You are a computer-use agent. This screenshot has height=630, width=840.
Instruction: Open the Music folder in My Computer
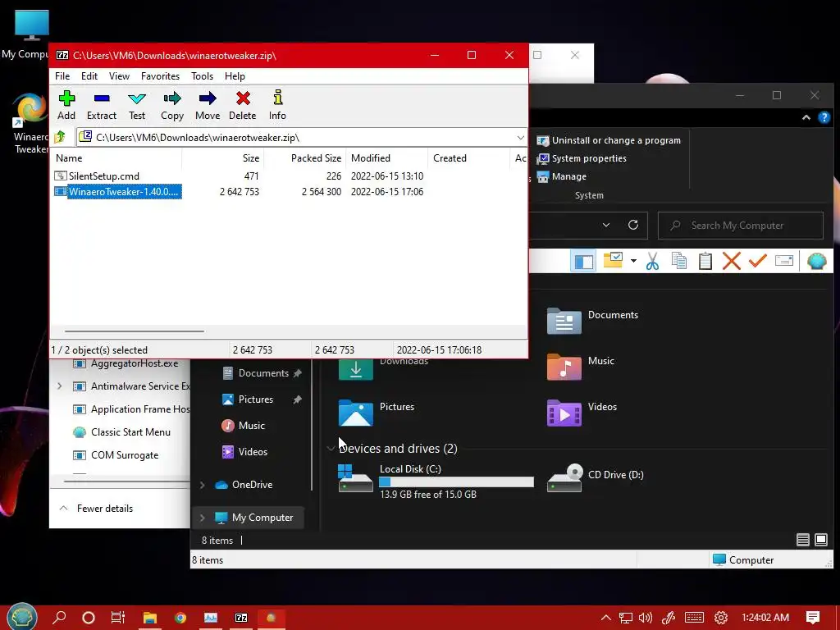[581, 367]
